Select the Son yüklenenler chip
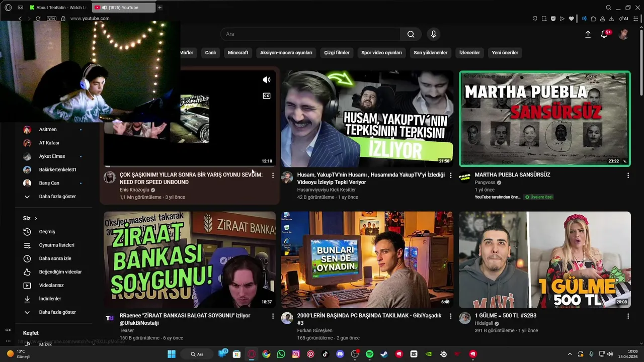The image size is (644, 362). [x=430, y=53]
